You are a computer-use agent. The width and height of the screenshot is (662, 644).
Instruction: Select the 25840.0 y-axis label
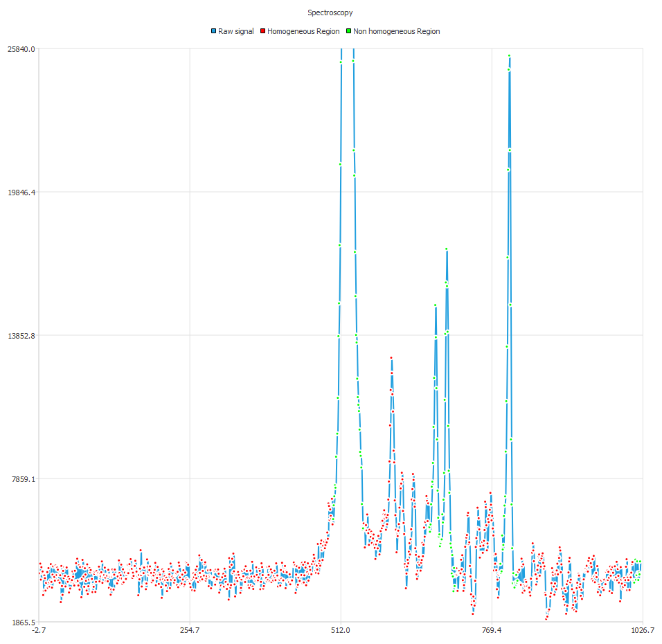(21, 49)
